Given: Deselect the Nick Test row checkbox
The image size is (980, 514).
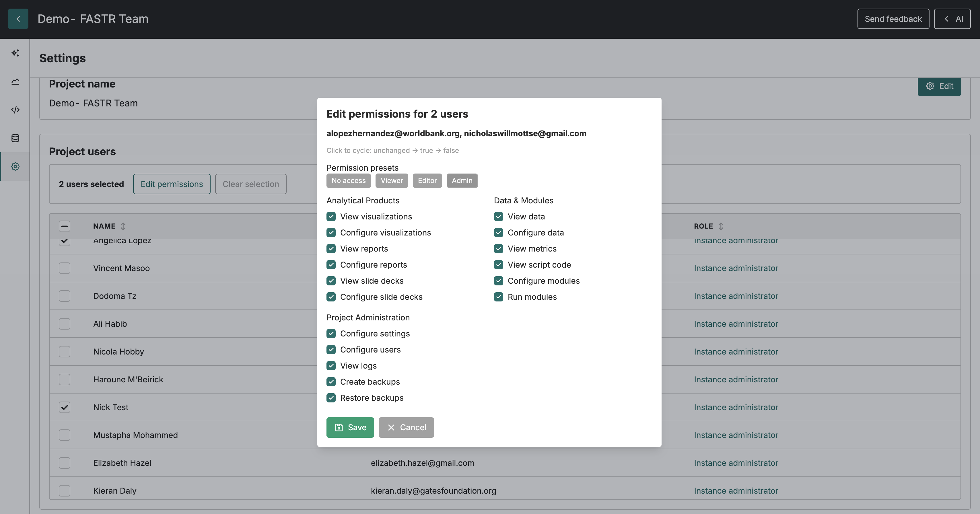Looking at the screenshot, I should pos(65,407).
